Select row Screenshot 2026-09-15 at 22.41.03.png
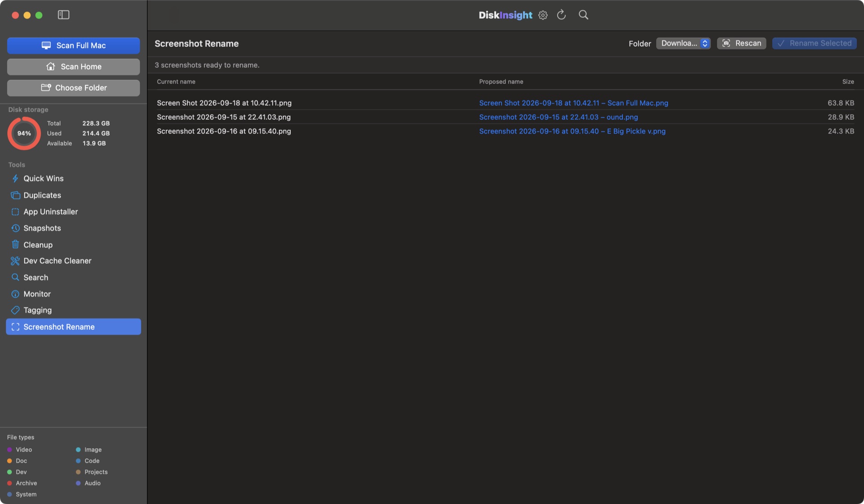Screen dimensions: 864x504 [505, 117]
